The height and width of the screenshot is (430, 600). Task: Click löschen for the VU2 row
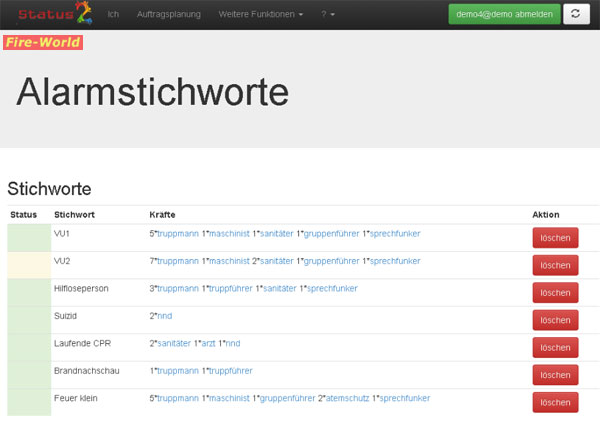pos(555,265)
